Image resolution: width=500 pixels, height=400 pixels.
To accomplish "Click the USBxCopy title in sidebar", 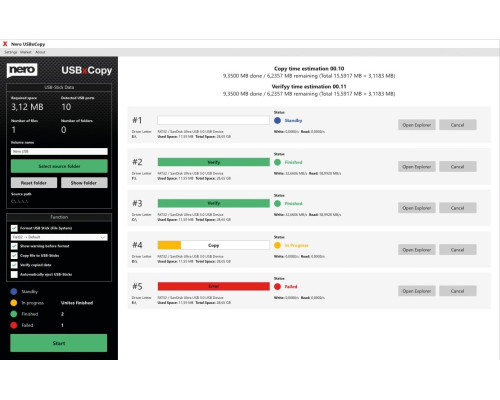I will (x=87, y=70).
